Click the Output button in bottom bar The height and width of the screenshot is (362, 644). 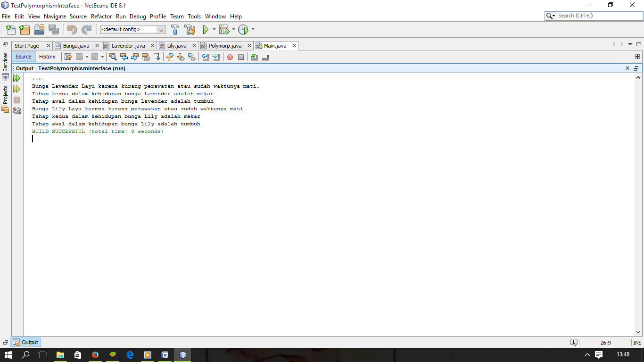[26, 343]
